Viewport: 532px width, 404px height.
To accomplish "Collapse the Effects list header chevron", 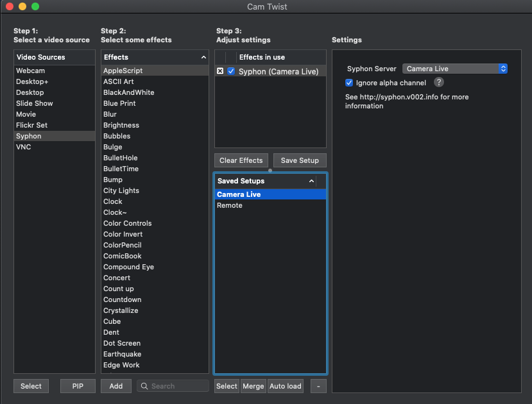I will 203,57.
